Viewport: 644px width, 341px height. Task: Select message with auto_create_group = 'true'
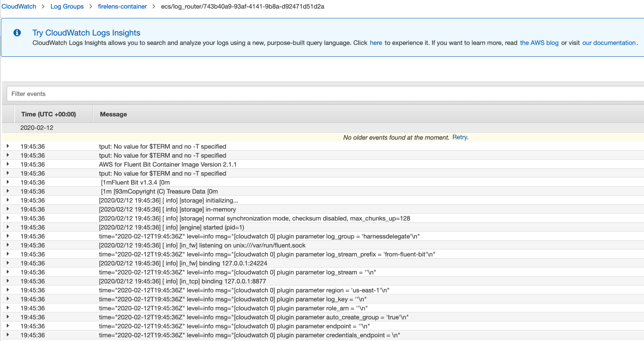[x=254, y=317]
